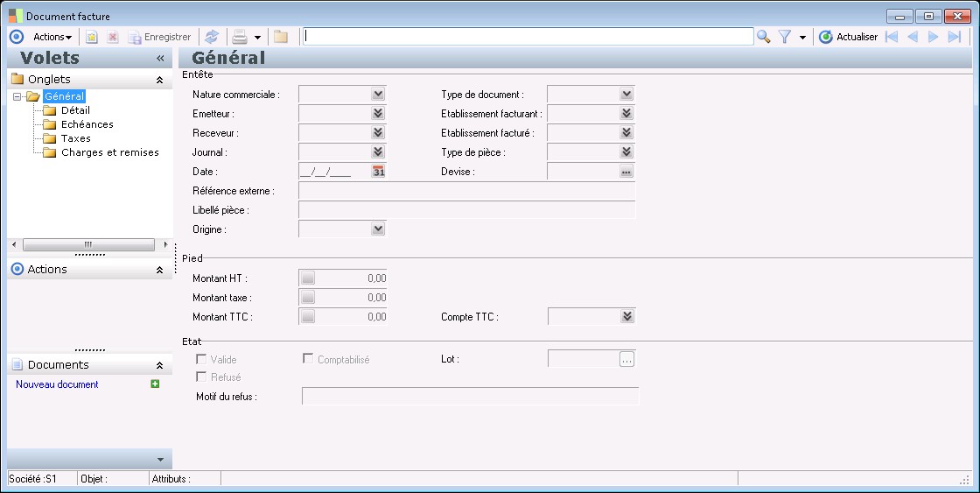Open the Receveur dropdown
The height and width of the screenshot is (493, 980).
(377, 132)
